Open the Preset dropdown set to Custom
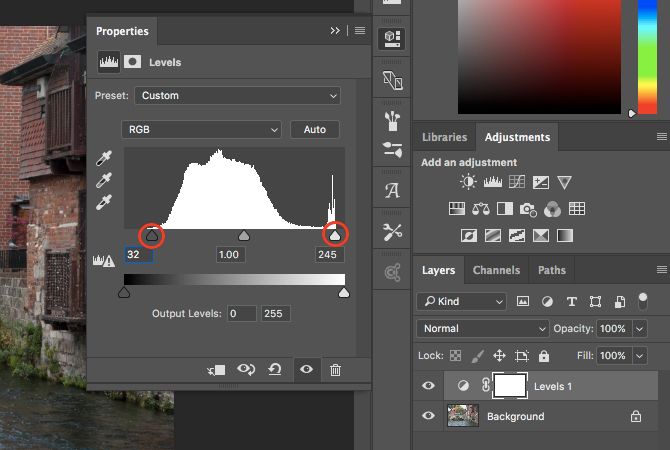 238,96
